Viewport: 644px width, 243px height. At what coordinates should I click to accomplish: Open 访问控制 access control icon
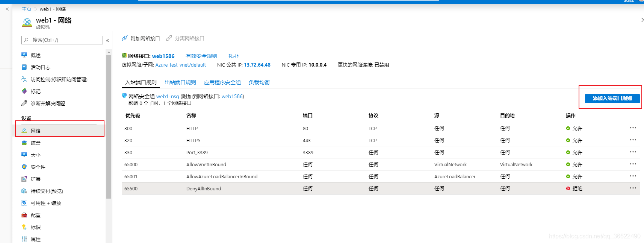[x=24, y=79]
